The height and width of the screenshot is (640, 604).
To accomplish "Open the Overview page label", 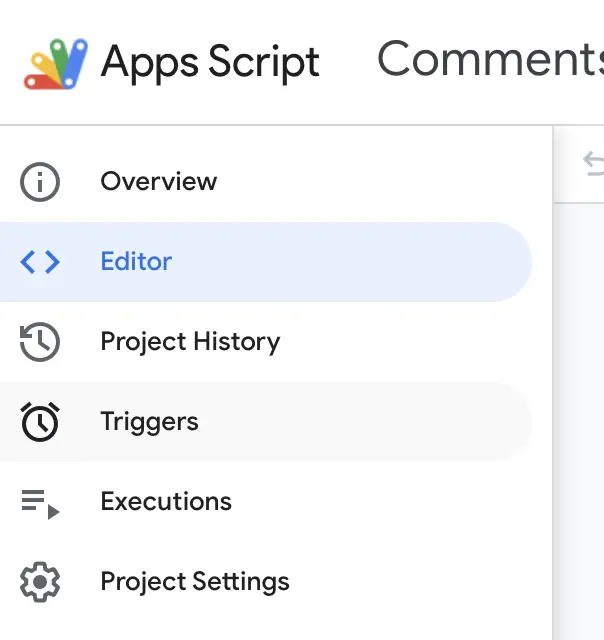I will coord(158,182).
